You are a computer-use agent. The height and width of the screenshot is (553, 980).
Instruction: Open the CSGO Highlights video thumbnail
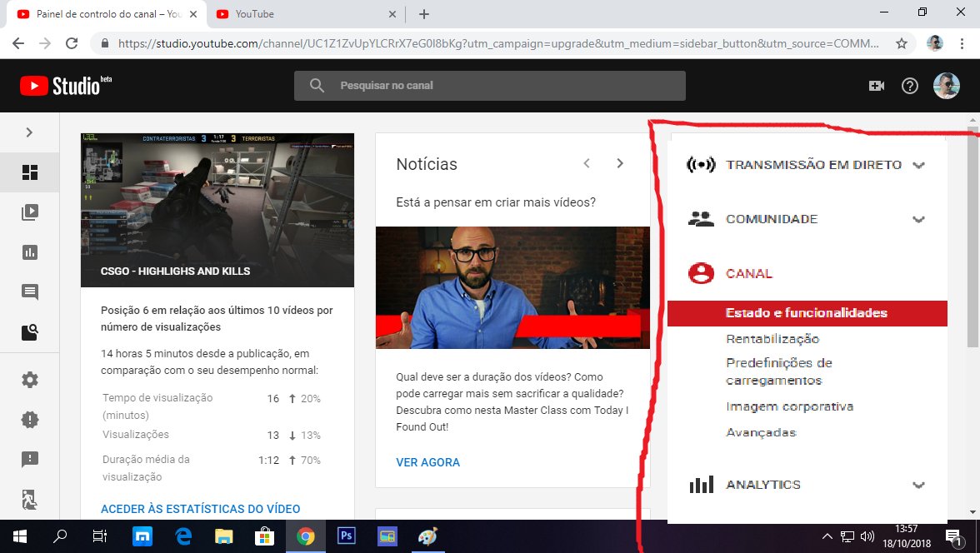217,210
